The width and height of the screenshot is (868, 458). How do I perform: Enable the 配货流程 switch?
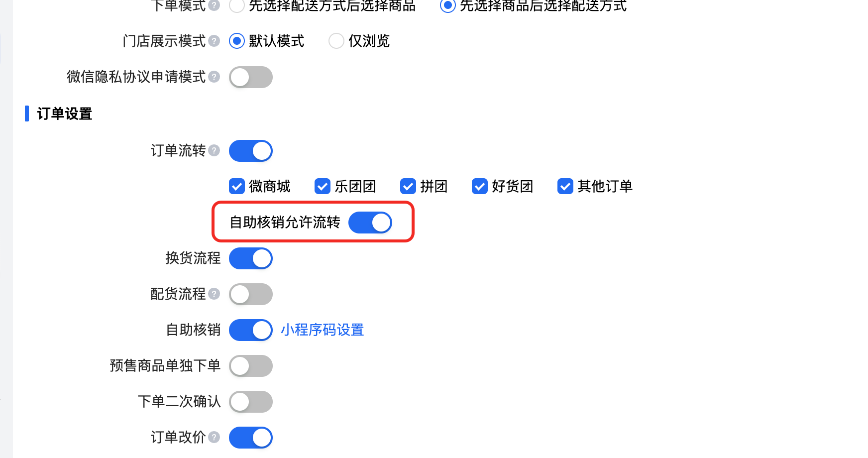point(250,294)
